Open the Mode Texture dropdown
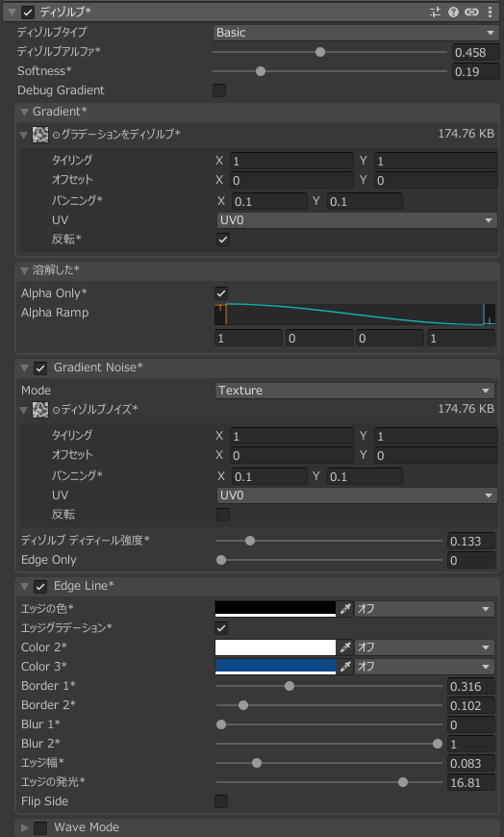The width and height of the screenshot is (504, 837). pos(355,391)
